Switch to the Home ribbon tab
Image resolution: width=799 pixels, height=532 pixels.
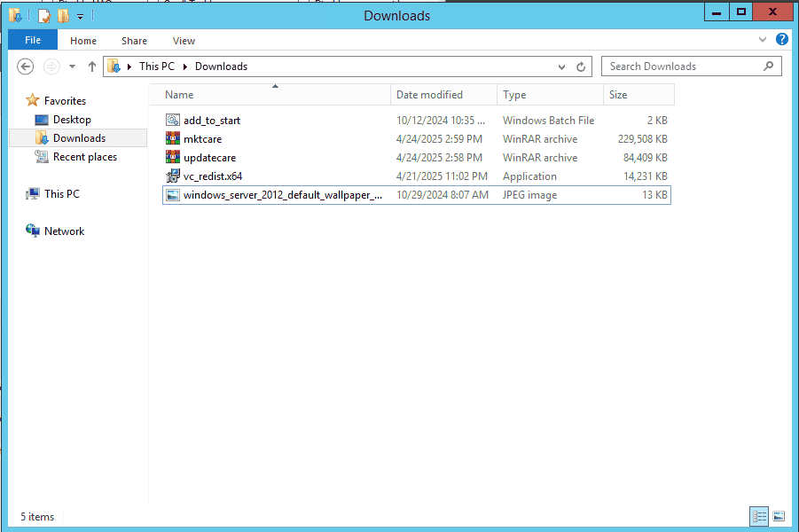(x=83, y=41)
